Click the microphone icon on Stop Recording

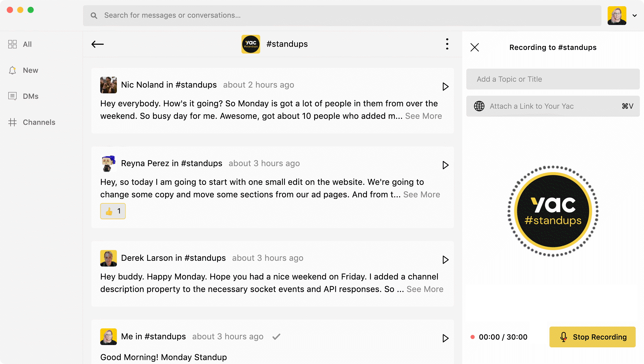click(x=563, y=337)
